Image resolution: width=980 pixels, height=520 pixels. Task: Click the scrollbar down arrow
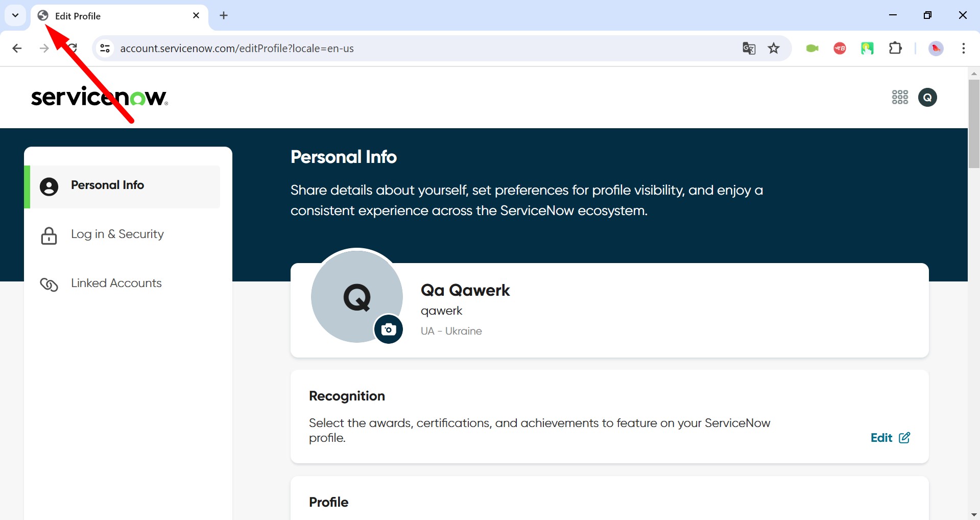974,514
